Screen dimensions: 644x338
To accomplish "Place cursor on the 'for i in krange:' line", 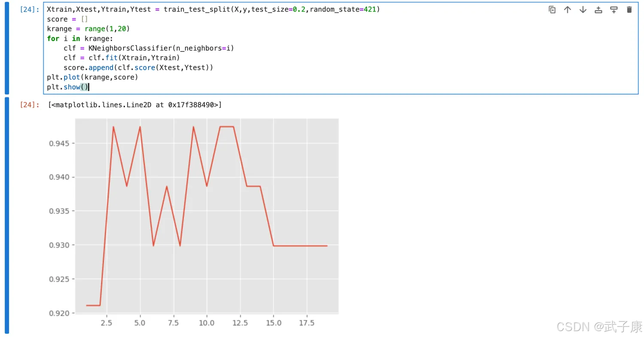I will pyautogui.click(x=80, y=38).
